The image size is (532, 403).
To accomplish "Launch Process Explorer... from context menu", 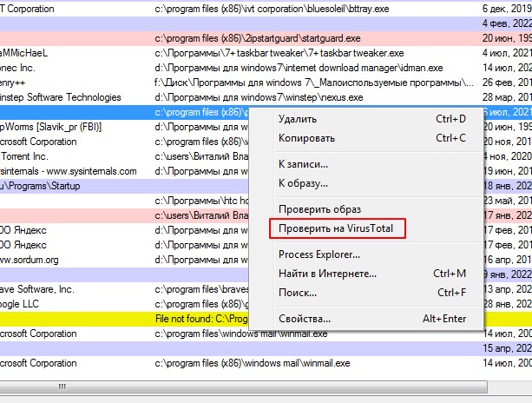I will pos(379,254).
